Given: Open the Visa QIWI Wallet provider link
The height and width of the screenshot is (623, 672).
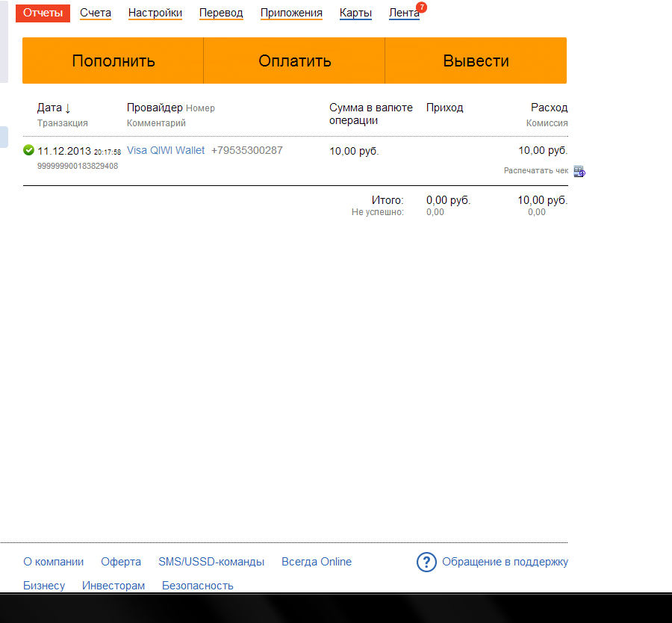Looking at the screenshot, I should tap(166, 150).
